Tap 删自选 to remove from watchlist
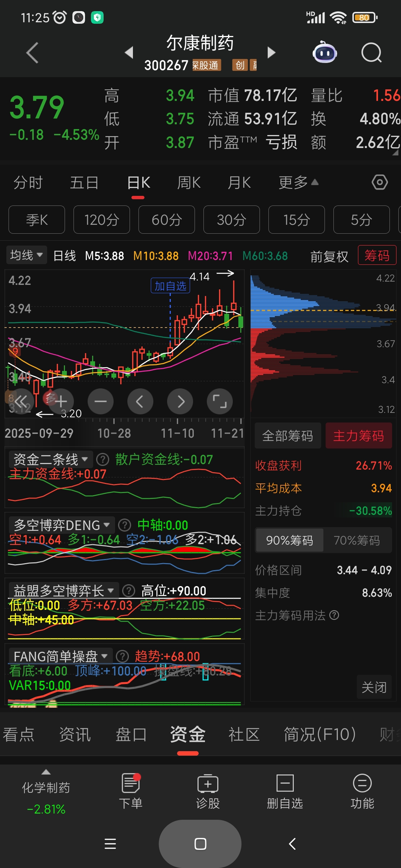 coord(285,791)
